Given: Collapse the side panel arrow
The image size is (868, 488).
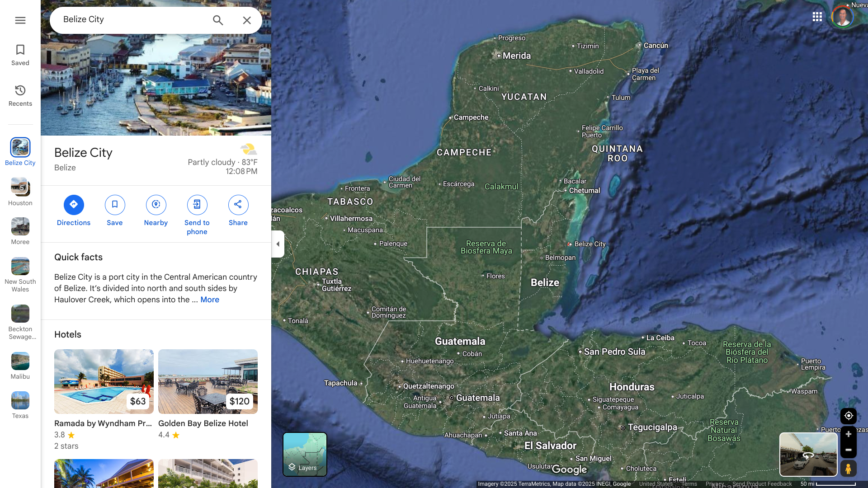Looking at the screenshot, I should (x=278, y=244).
